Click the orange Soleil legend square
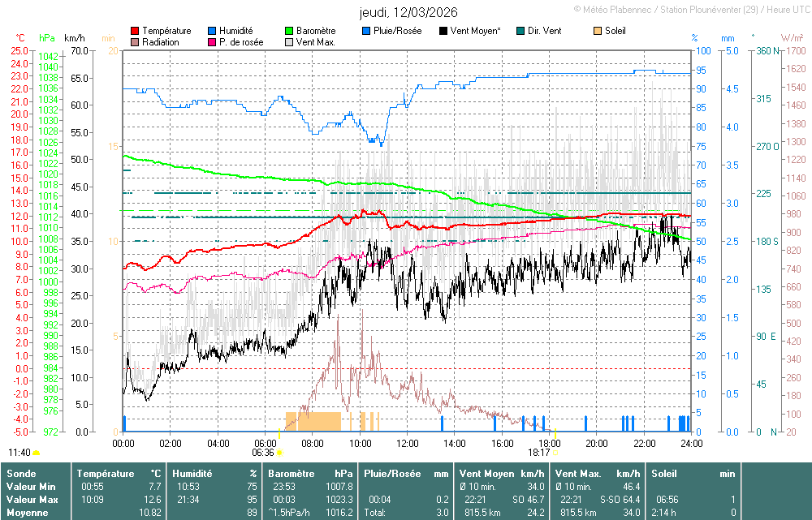 point(598,31)
